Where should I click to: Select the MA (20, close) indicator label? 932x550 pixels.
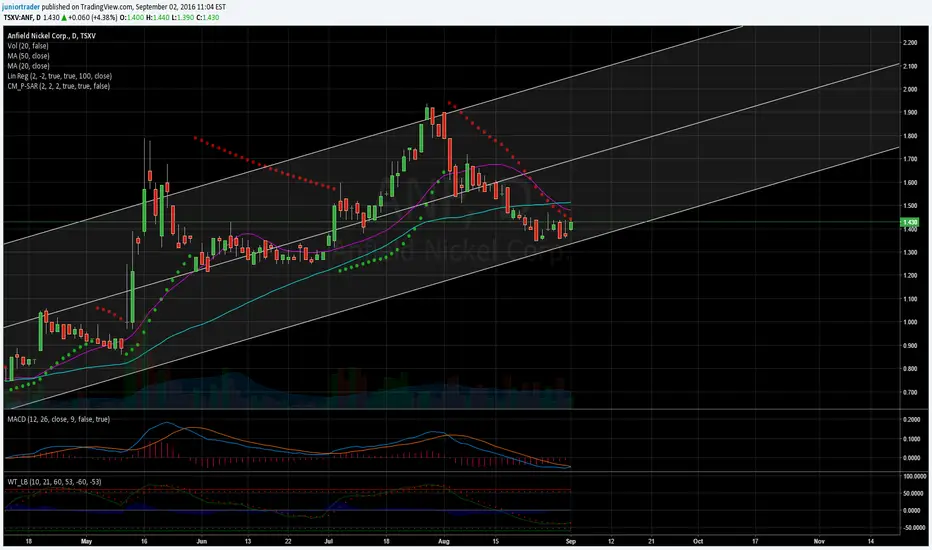click(x=29, y=66)
